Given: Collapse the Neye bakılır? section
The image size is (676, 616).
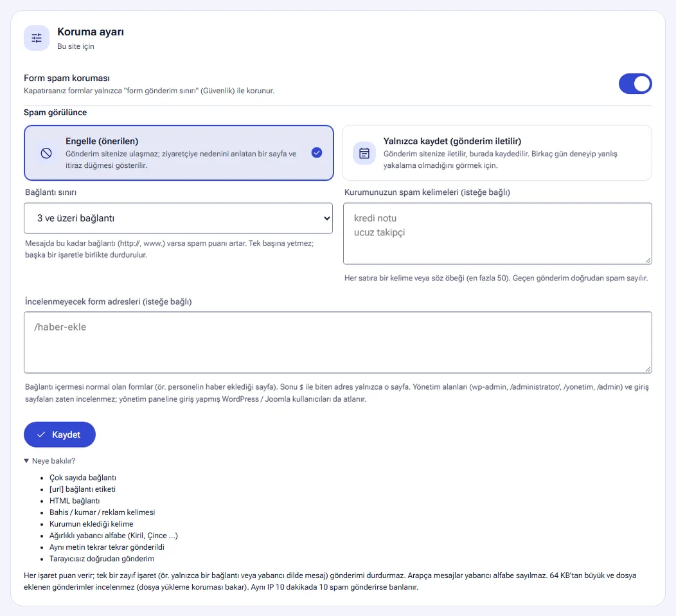Looking at the screenshot, I should click(x=49, y=460).
